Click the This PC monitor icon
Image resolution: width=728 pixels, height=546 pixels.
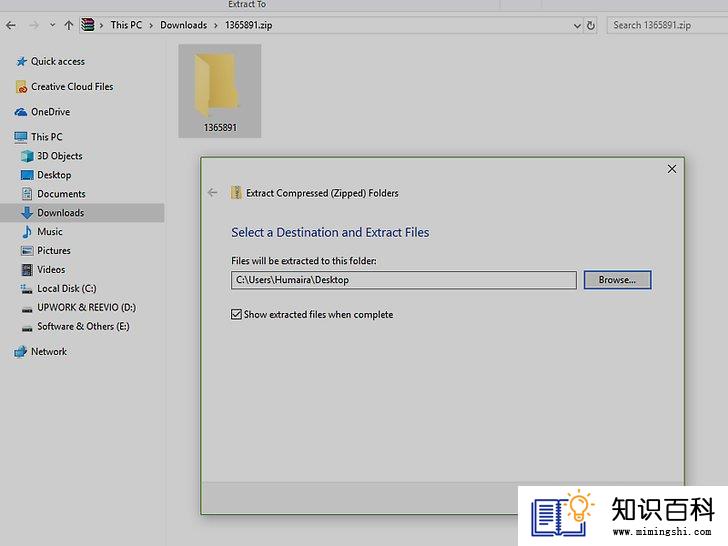21,137
